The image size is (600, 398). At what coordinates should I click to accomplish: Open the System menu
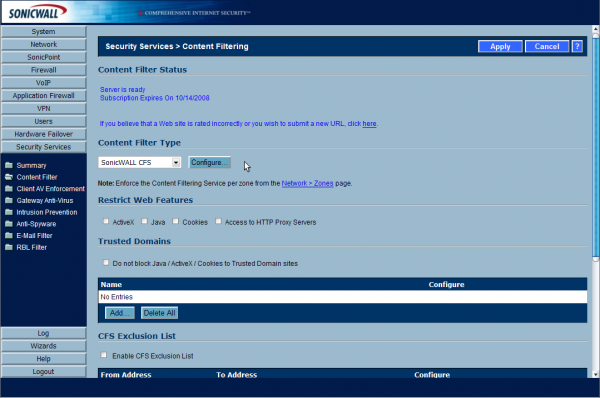point(44,31)
